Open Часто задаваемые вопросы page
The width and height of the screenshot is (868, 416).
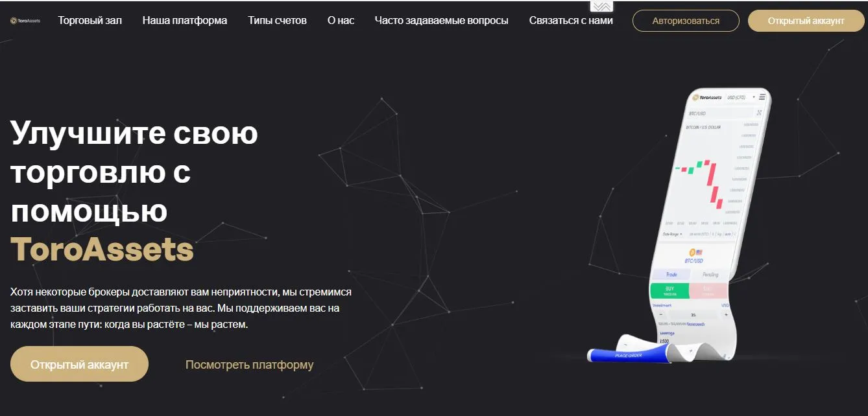442,21
